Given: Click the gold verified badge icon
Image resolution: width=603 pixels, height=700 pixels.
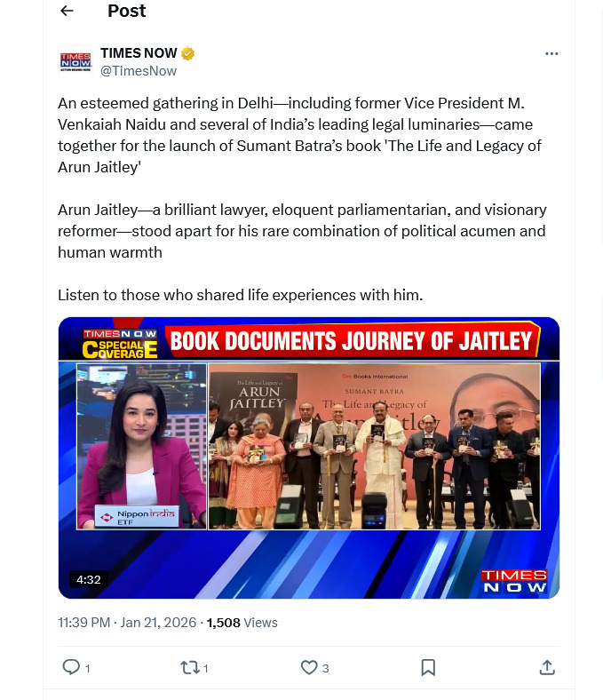Looking at the screenshot, I should click(188, 53).
